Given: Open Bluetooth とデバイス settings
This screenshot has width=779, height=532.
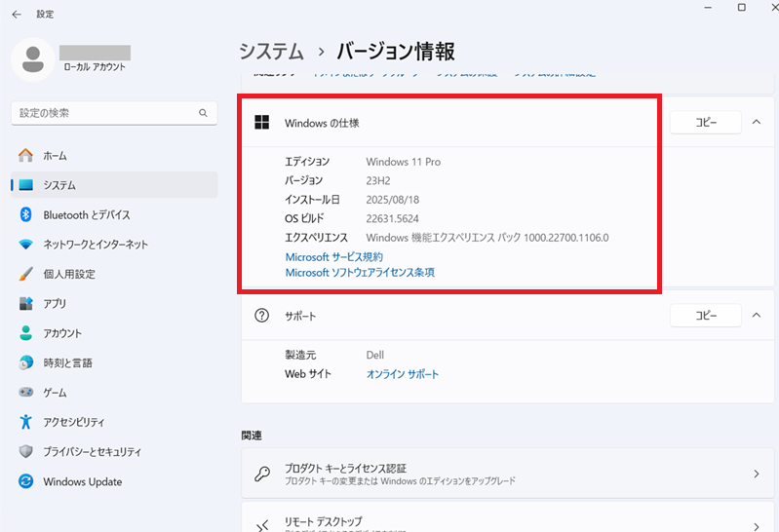Looking at the screenshot, I should coord(114,214).
